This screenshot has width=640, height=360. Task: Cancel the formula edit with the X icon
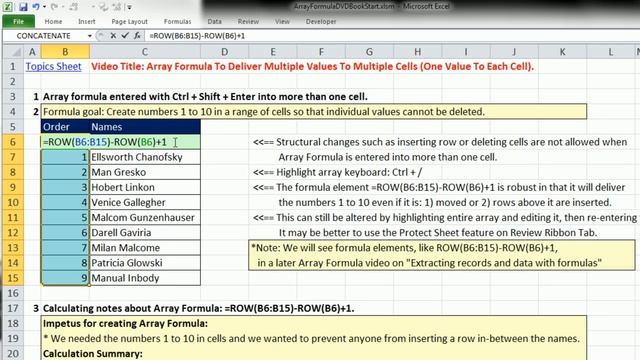pyautogui.click(x=113, y=36)
